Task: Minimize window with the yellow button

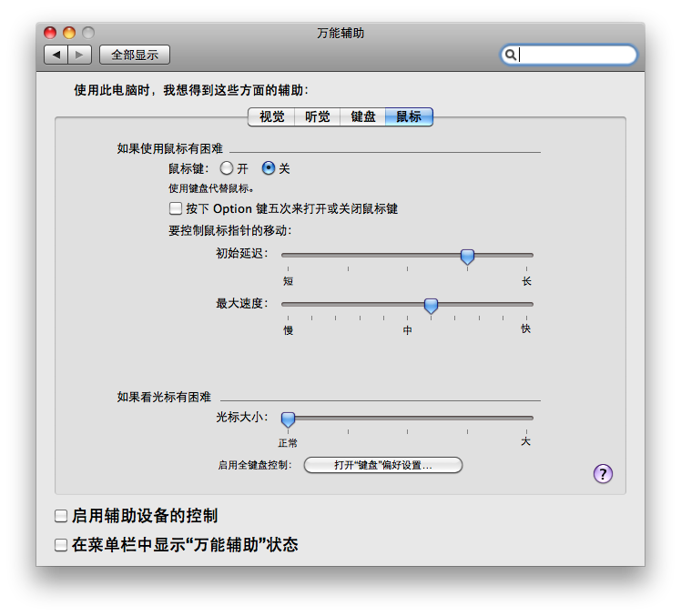Action: pos(69,33)
